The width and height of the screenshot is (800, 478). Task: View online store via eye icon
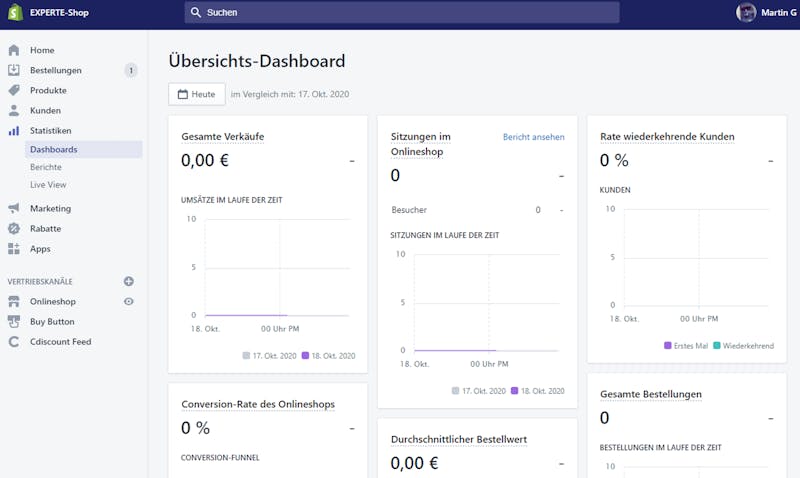coord(129,301)
